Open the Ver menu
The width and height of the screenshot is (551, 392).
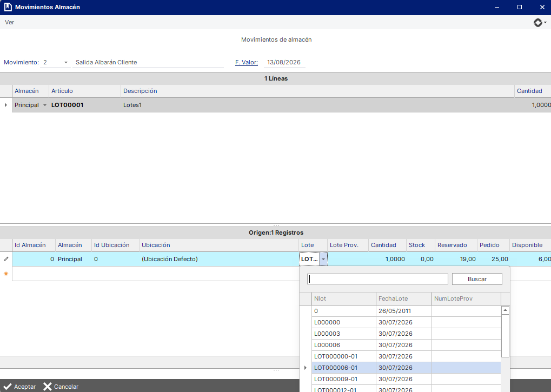tap(10, 22)
